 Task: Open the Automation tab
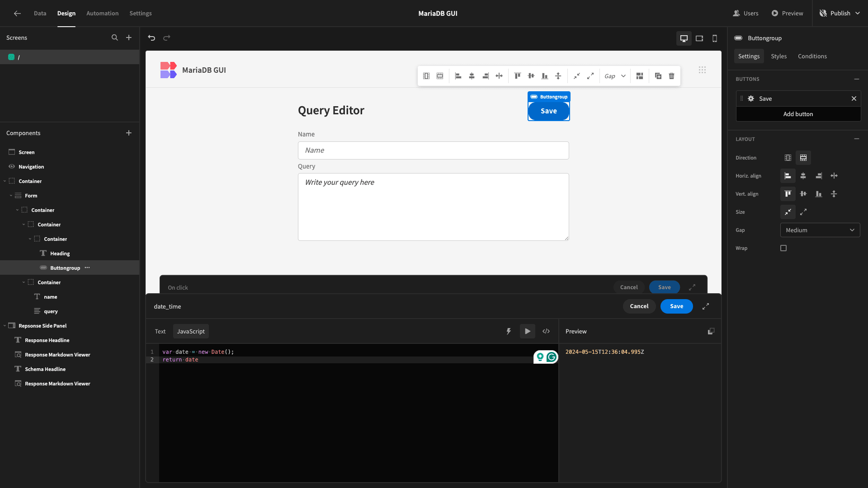tap(103, 14)
